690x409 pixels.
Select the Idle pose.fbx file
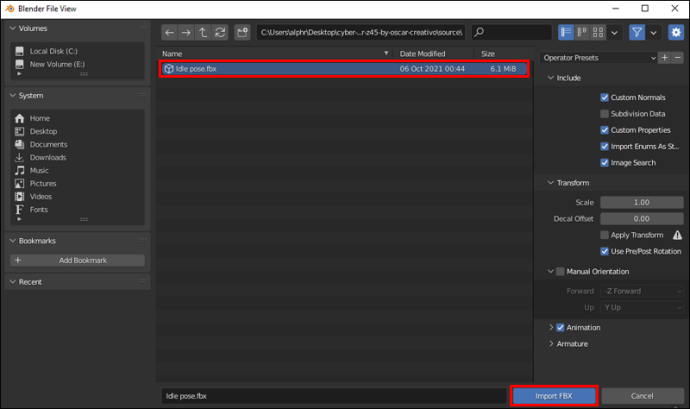click(x=344, y=69)
